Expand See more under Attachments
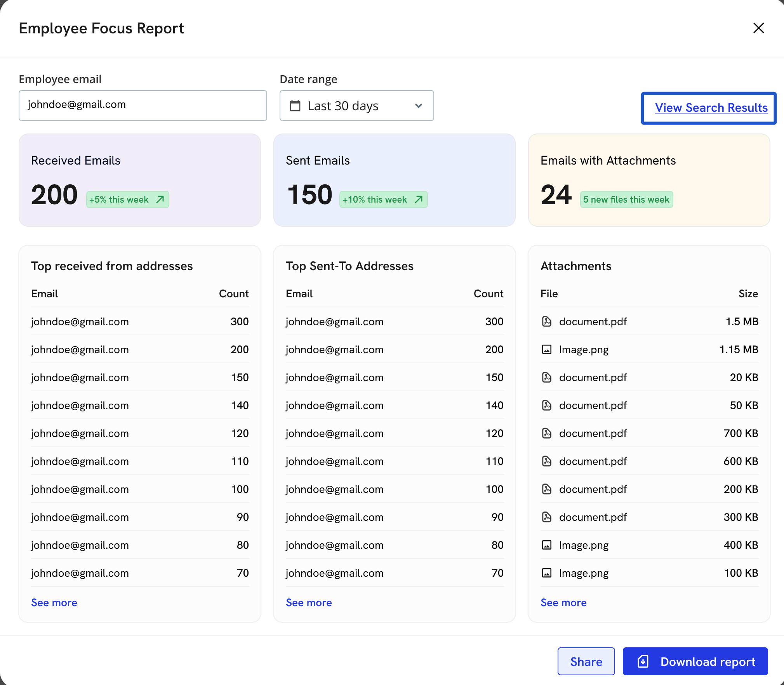The image size is (784, 685). [x=563, y=602]
